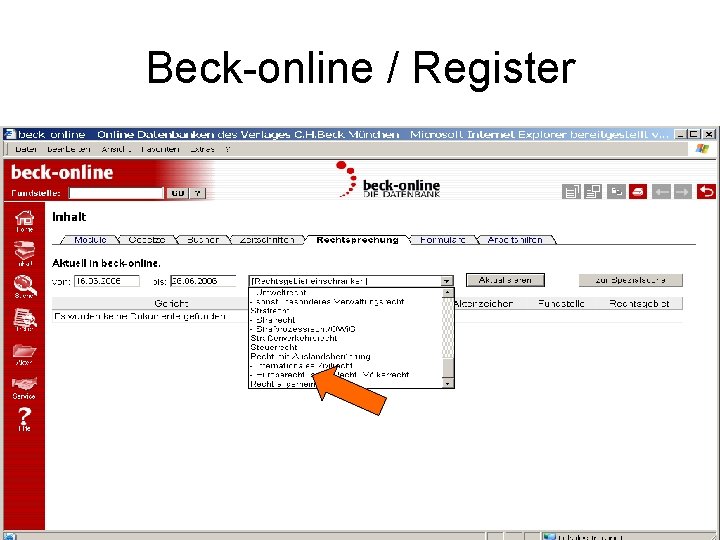Click the Aktenzeichen column header
The width and height of the screenshot is (720, 540).
[x=483, y=304]
